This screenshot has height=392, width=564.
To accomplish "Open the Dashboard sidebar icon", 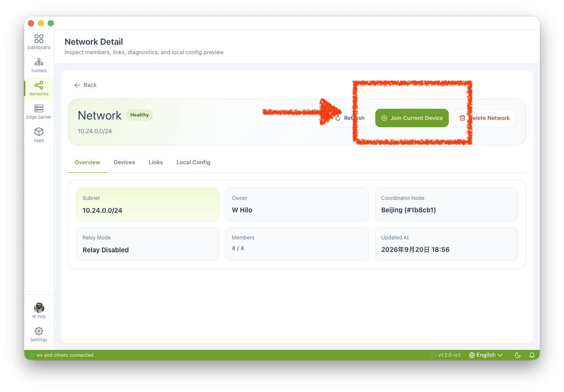I will (x=39, y=42).
